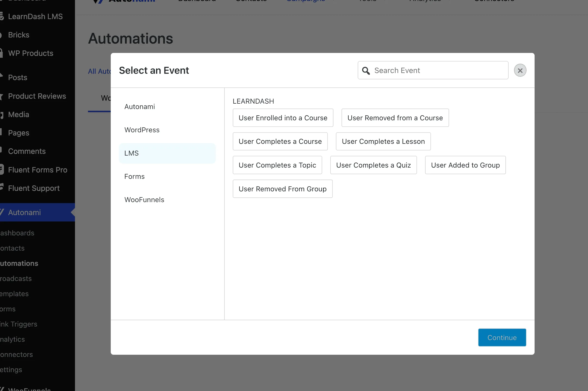Screen dimensions: 588x391
Task: Select the WooFunnels event category
Action: click(167, 200)
